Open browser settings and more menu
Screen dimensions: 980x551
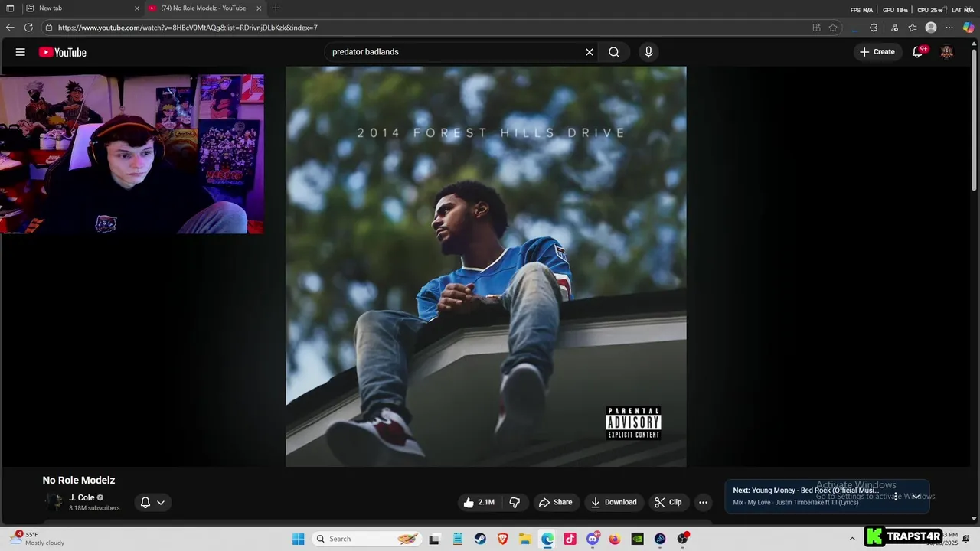[x=949, y=28]
